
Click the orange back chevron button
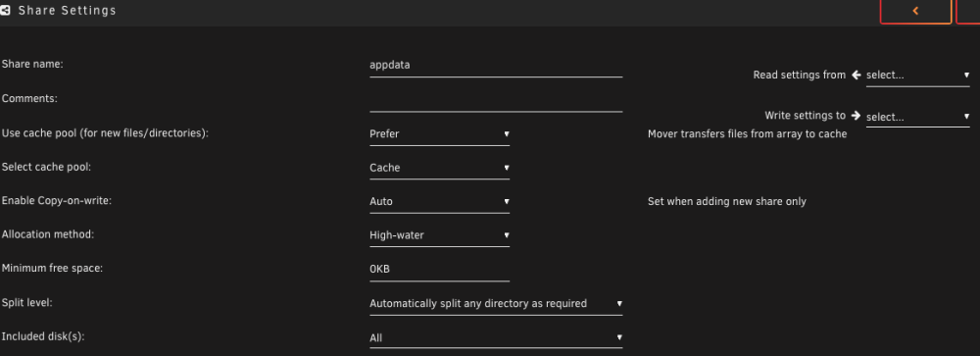(x=915, y=11)
